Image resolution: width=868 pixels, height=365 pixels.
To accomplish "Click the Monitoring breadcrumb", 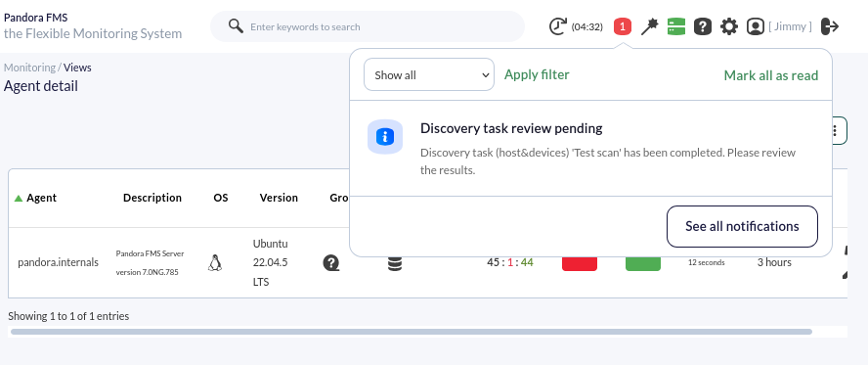I will (29, 68).
